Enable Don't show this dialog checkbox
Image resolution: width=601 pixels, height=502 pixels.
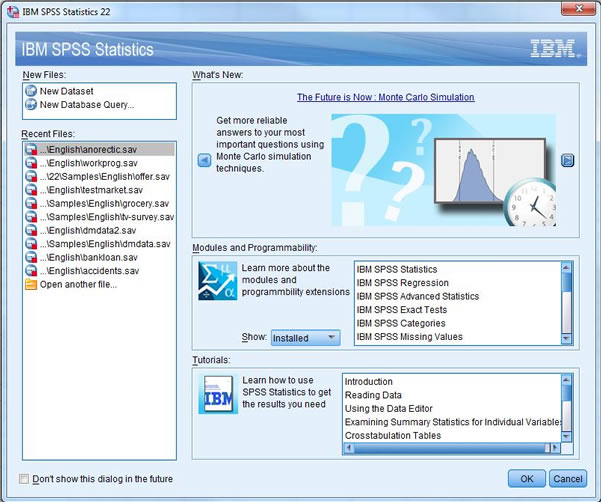coord(24,479)
